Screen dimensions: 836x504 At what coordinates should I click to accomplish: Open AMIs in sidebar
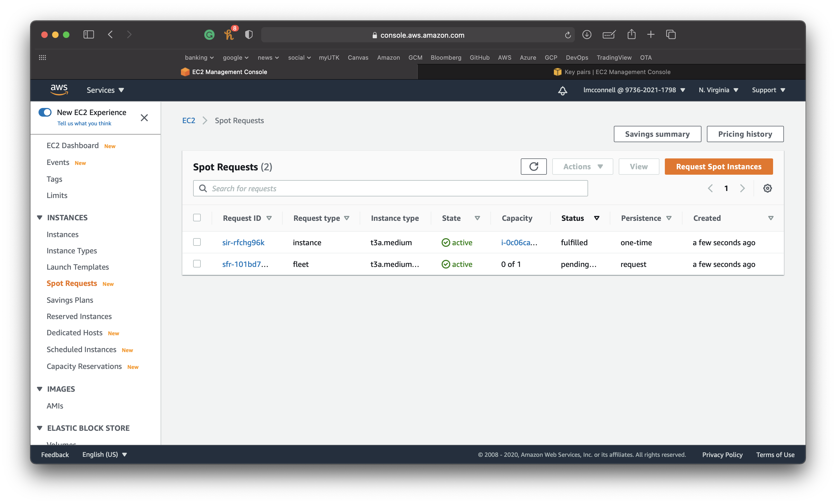[x=55, y=406]
